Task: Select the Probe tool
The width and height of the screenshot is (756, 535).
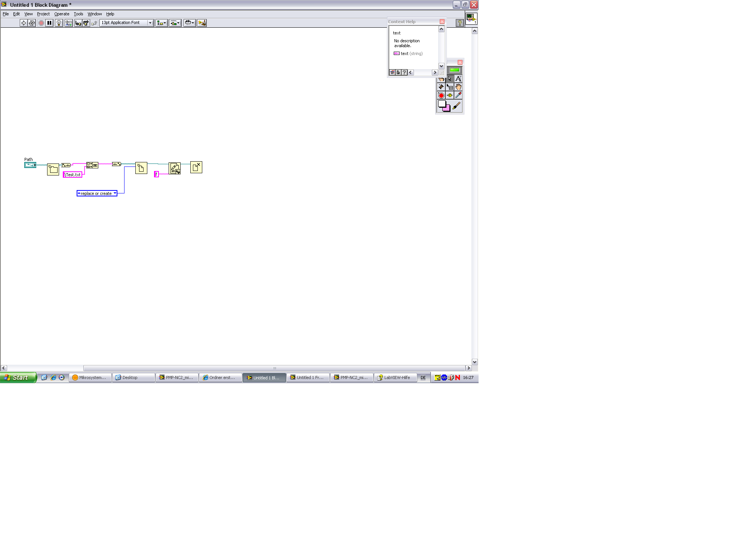Action: (x=450, y=95)
